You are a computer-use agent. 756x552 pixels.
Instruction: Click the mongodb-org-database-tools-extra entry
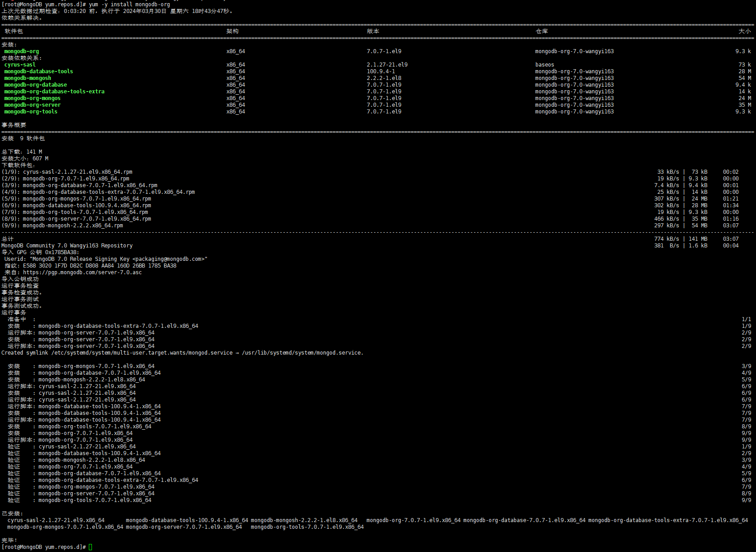click(54, 91)
